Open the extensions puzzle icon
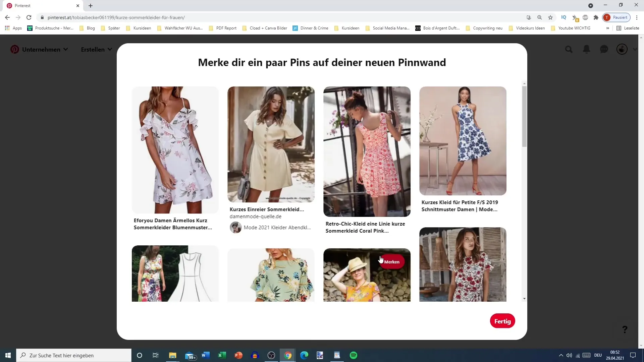The width and height of the screenshot is (644, 362). pyautogui.click(x=596, y=17)
